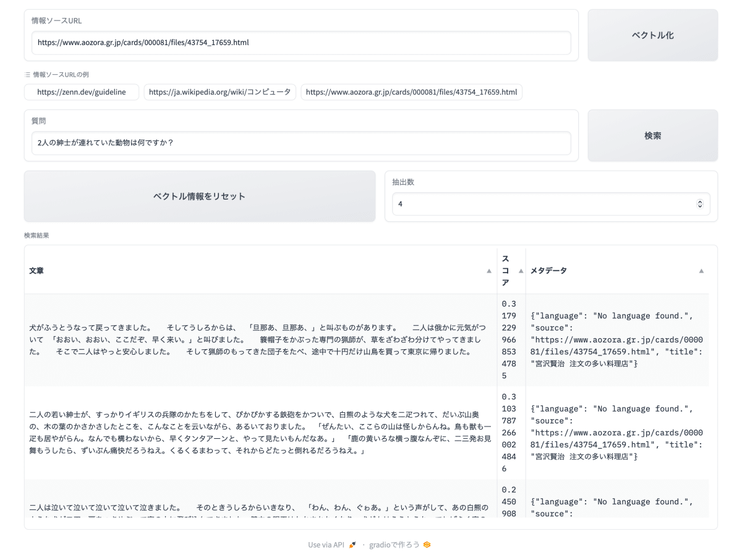Click the スコア column header text
Screen dimensions: 742x560
pos(505,271)
